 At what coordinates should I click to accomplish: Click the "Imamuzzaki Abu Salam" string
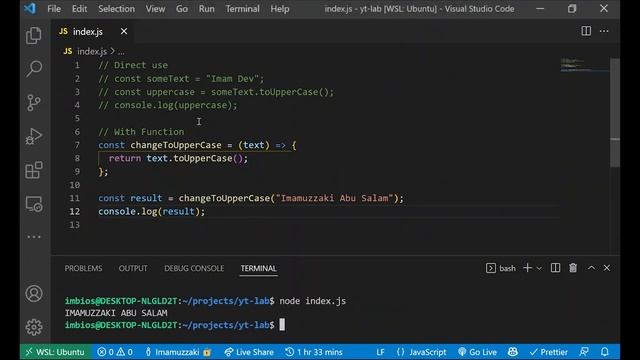click(334, 198)
